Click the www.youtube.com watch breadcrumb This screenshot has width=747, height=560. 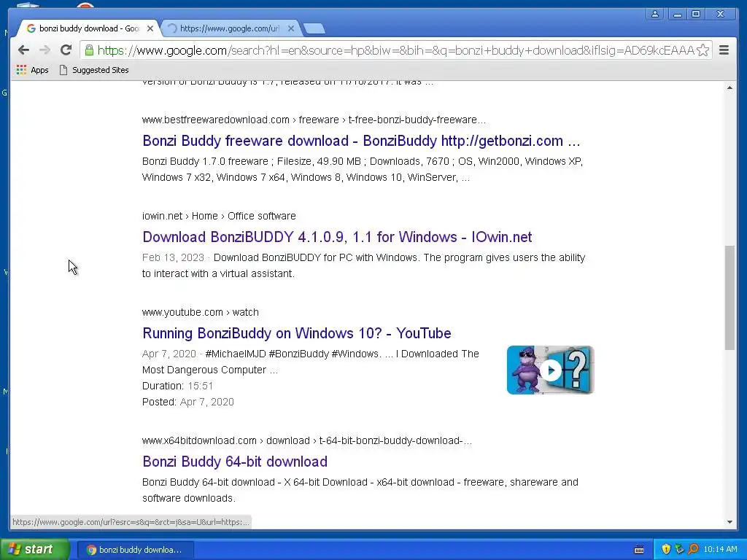click(x=200, y=312)
